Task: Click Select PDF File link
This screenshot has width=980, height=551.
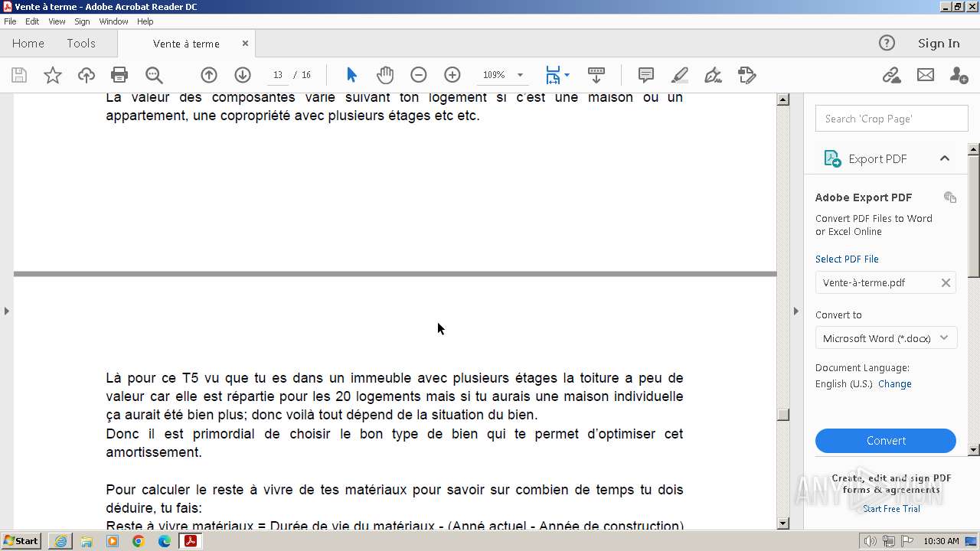Action: (847, 259)
